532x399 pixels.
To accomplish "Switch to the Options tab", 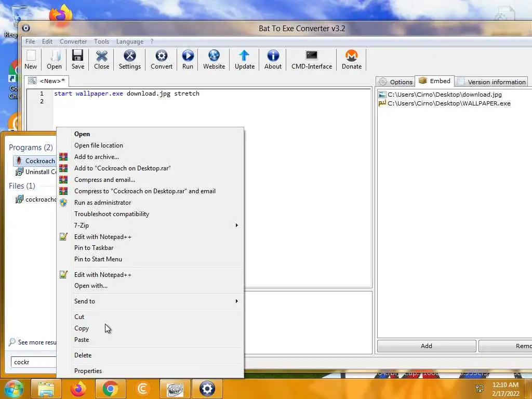I will click(395, 82).
